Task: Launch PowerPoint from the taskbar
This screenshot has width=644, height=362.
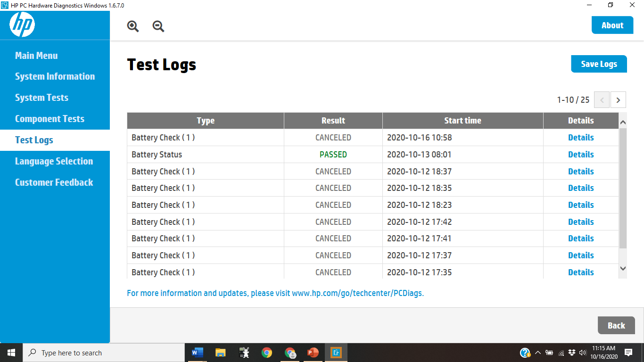Action: 313,353
